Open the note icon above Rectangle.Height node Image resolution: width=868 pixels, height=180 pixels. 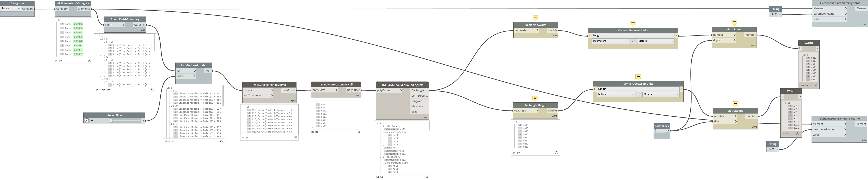click(x=535, y=98)
